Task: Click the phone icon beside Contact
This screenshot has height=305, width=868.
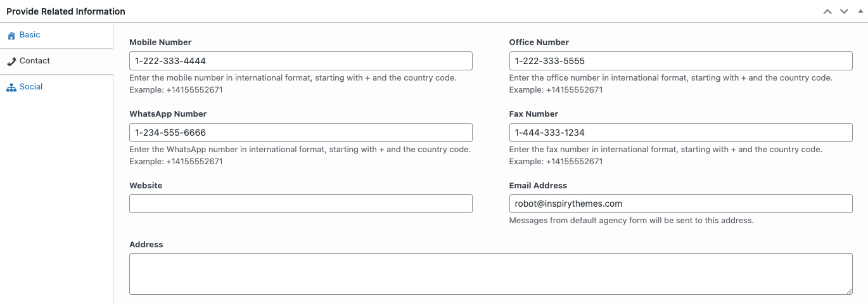Action: point(11,62)
